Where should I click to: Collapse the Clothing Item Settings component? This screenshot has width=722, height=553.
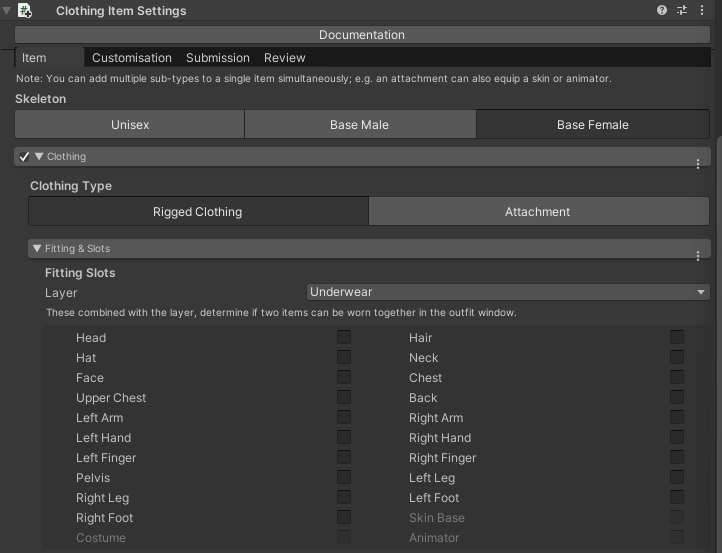(7, 10)
